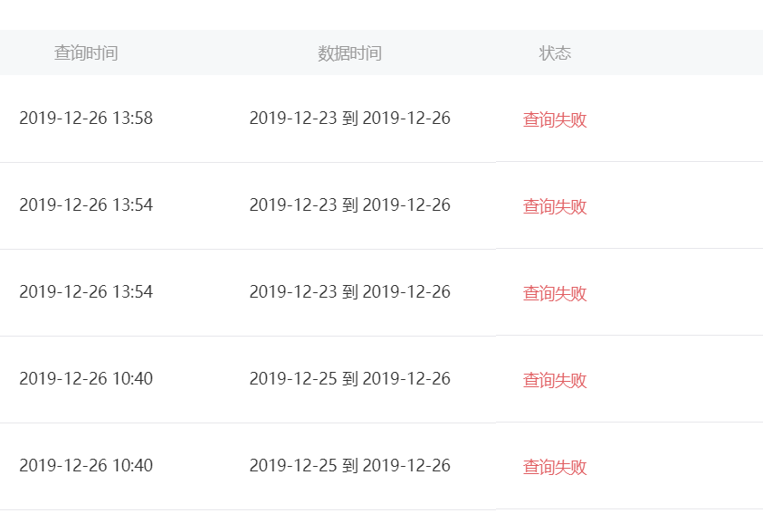Click start date 2019-12-23 in 13:58 row
The height and width of the screenshot is (532, 763).
[293, 119]
